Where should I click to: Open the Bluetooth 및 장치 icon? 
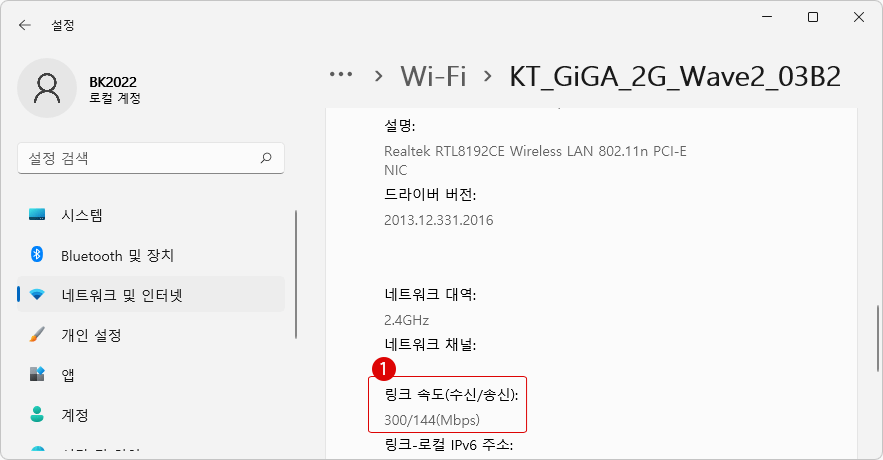pos(37,254)
